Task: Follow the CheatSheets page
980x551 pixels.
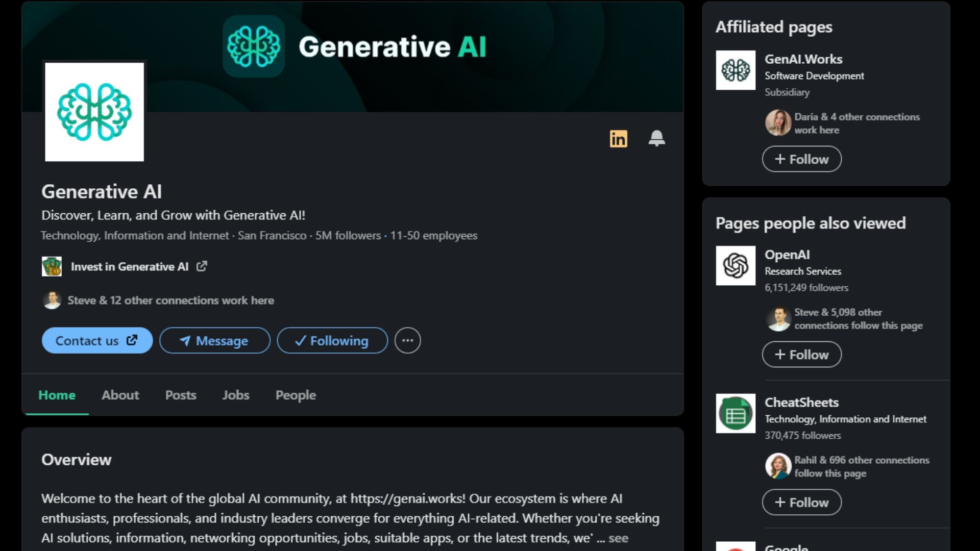Action: click(802, 503)
